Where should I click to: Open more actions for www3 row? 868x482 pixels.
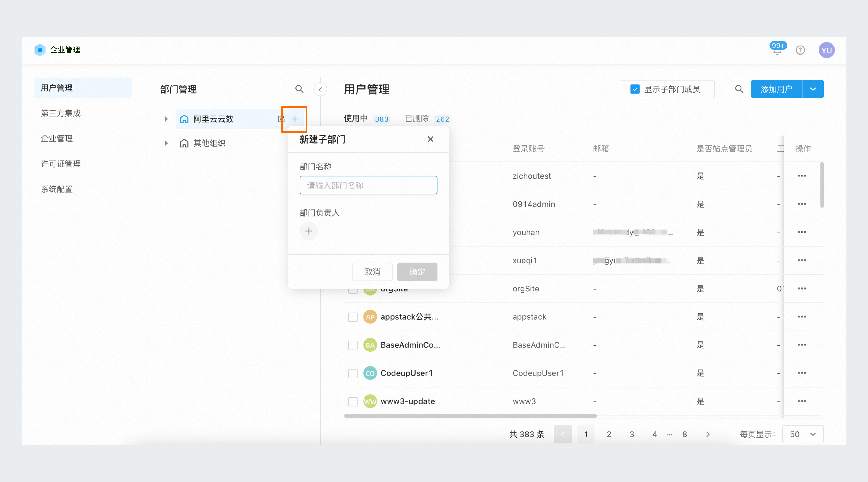coord(802,401)
